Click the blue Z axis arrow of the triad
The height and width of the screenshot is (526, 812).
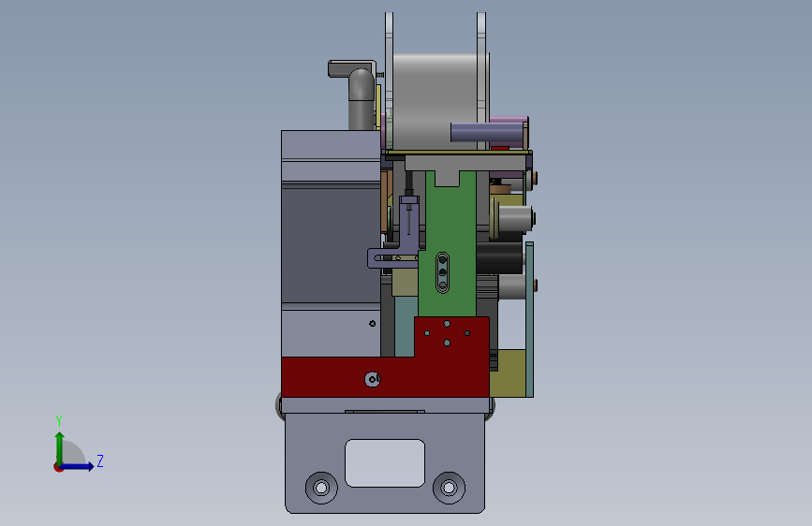click(x=78, y=466)
